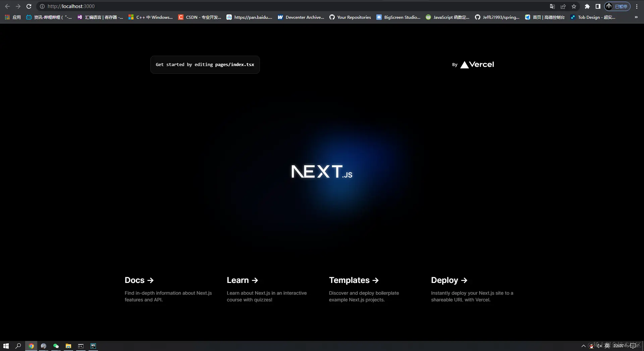Click the CSDN bookmark icon
The width and height of the screenshot is (644, 351).
[x=181, y=17]
